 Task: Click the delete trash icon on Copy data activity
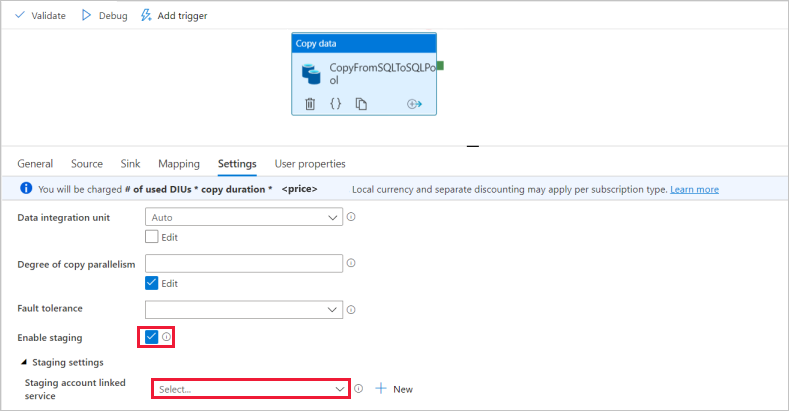tap(310, 103)
